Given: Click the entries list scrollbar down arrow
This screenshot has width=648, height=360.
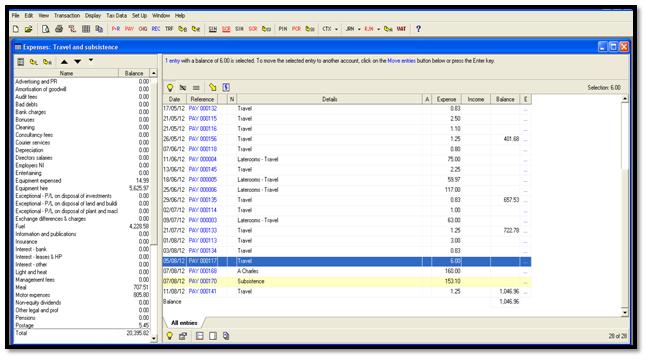Looking at the screenshot, I should [625, 313].
